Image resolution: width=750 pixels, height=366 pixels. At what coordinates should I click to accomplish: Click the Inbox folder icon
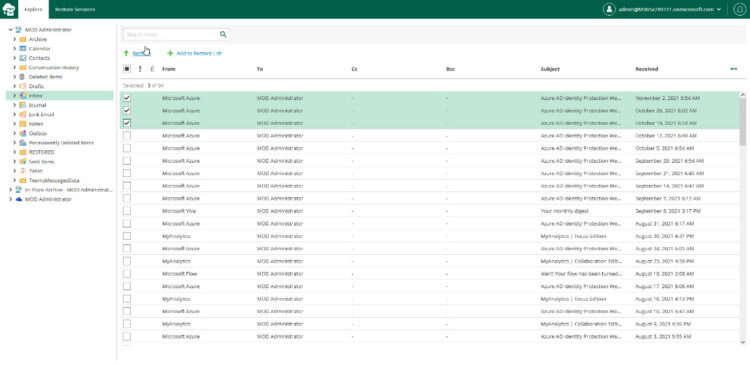click(x=22, y=96)
